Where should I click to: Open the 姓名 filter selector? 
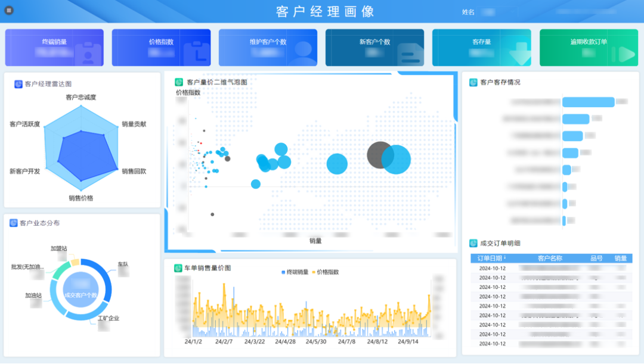[489, 12]
